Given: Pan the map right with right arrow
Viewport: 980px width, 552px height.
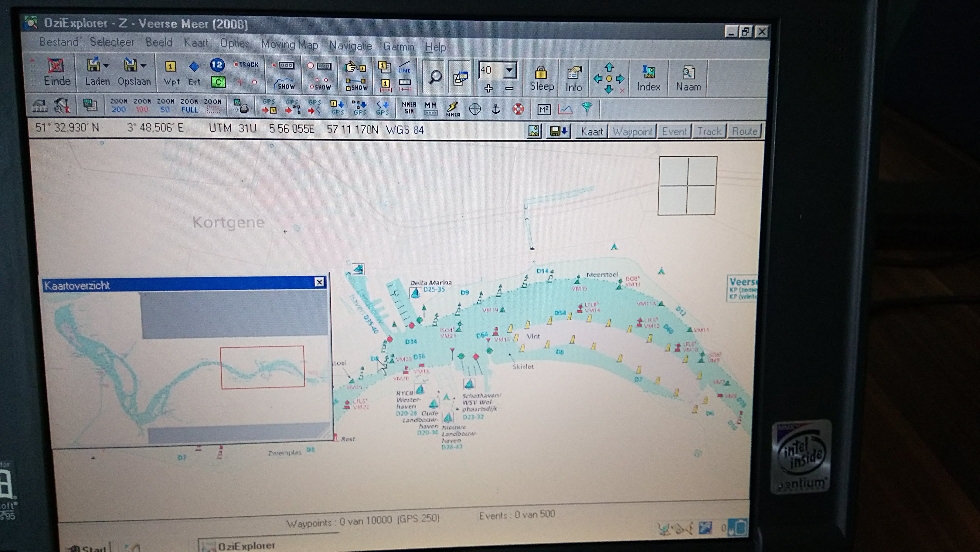Looking at the screenshot, I should (620, 79).
